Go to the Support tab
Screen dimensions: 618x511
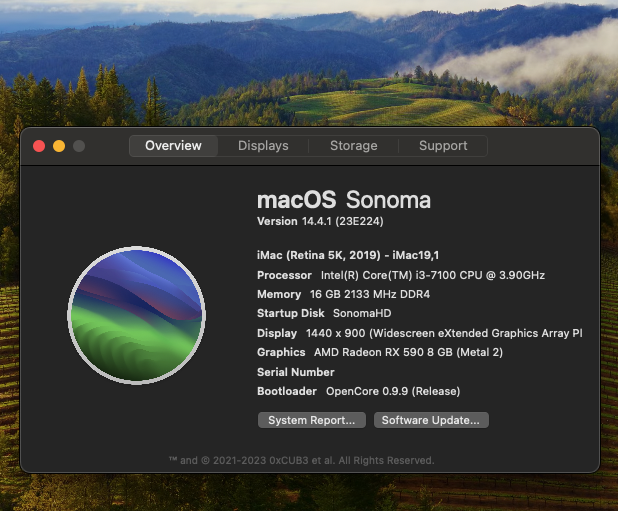[443, 146]
